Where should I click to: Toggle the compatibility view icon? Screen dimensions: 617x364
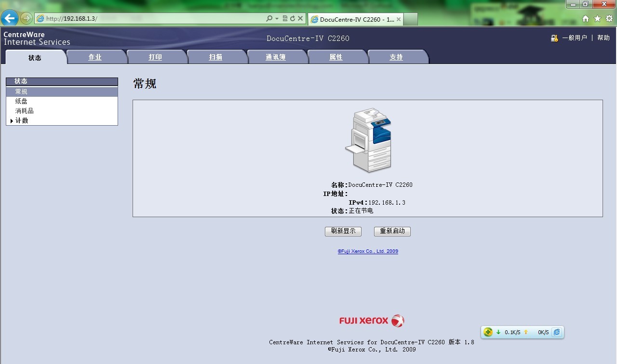click(x=285, y=18)
